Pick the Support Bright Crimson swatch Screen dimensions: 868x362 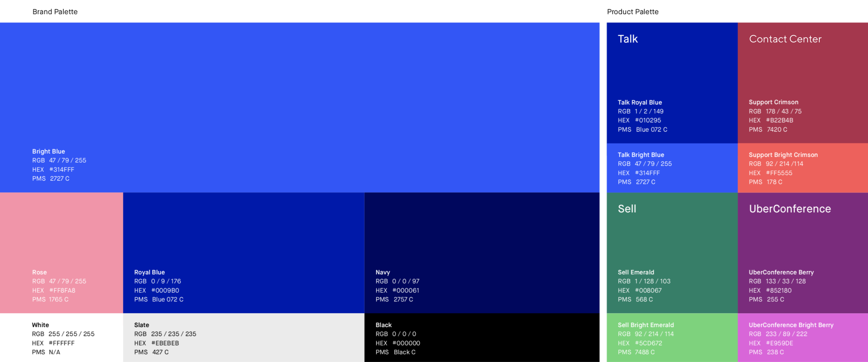click(803, 168)
